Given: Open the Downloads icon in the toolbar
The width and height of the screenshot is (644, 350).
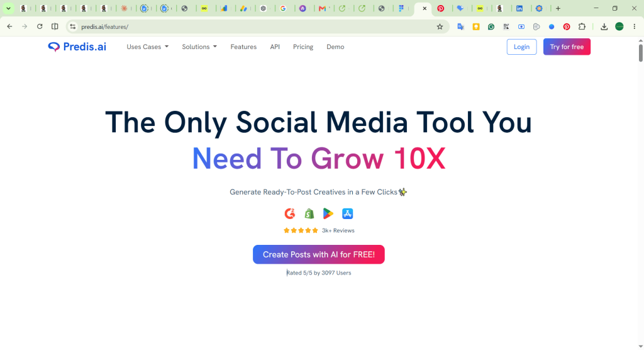Looking at the screenshot, I should coord(604,26).
